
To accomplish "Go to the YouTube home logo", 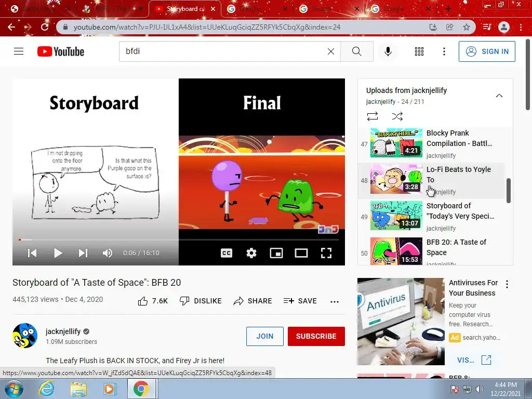I will pos(61,51).
